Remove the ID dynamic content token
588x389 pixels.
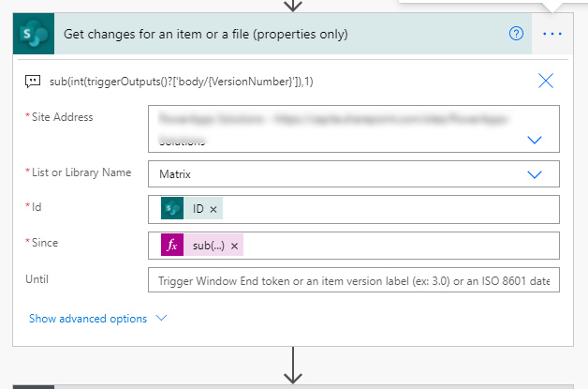click(x=213, y=209)
